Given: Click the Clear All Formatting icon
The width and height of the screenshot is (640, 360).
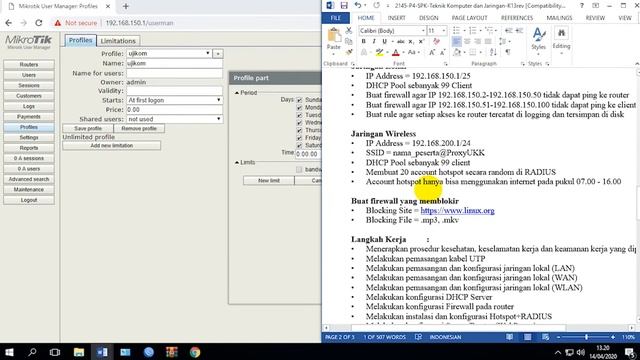Looking at the screenshot, I should click(436, 41).
